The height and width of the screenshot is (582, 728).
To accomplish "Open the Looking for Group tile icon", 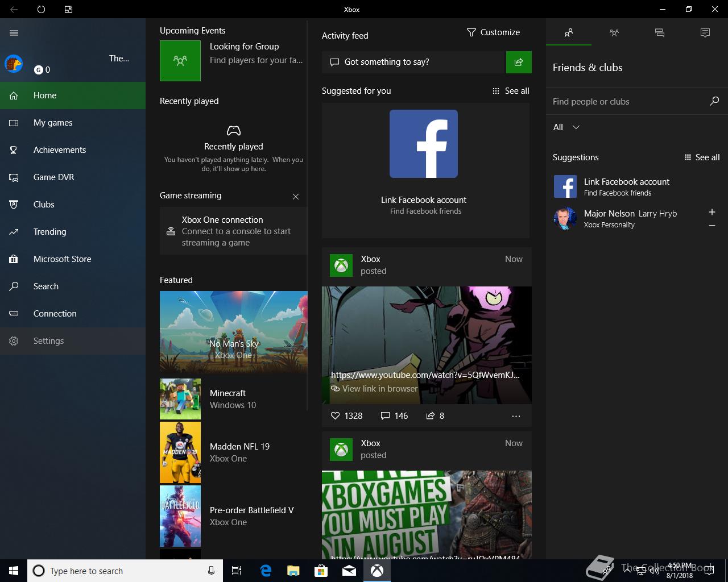I will click(x=180, y=60).
